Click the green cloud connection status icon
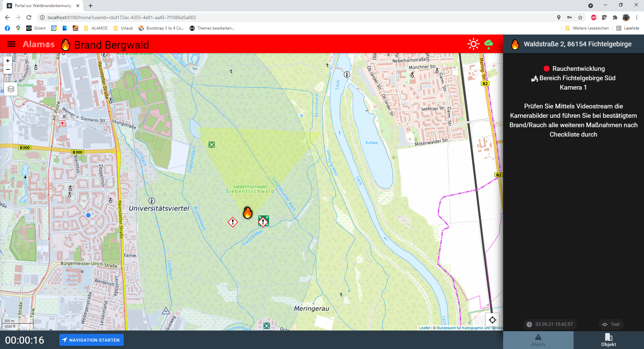This screenshot has height=349, width=644. [x=489, y=44]
